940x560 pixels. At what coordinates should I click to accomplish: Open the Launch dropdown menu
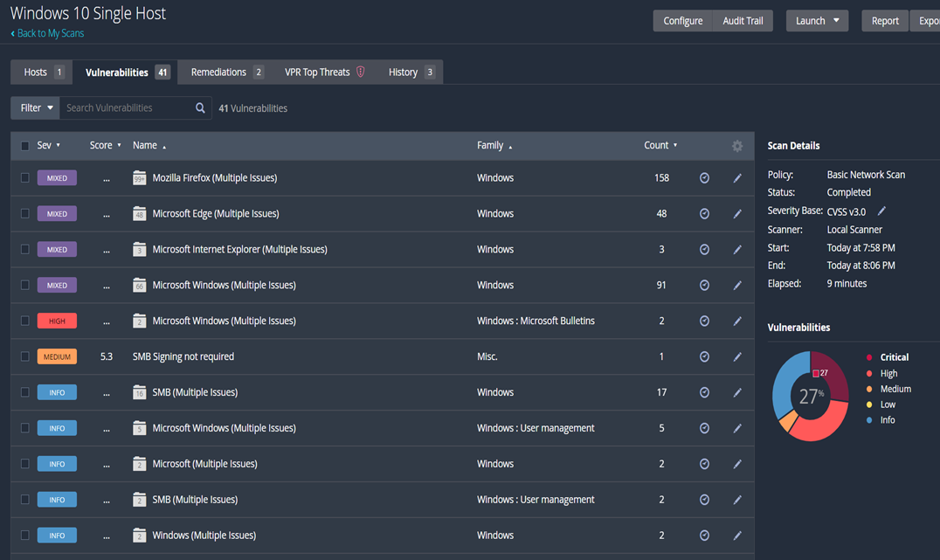coord(817,20)
